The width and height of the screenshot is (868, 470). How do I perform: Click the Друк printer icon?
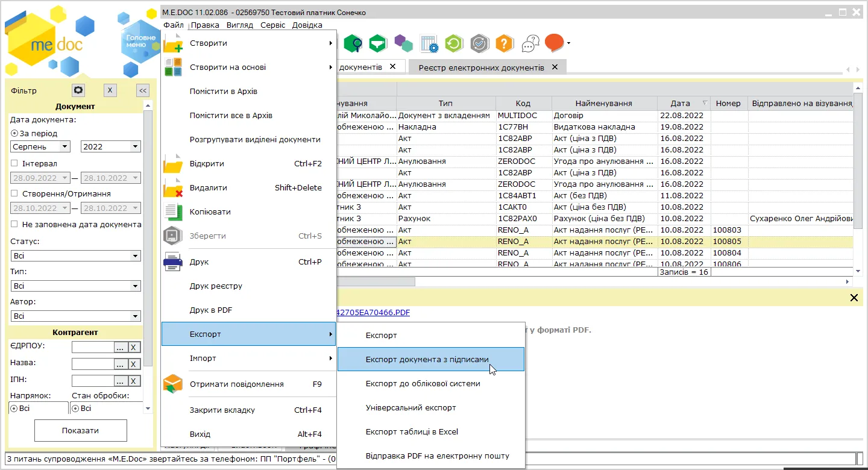click(173, 262)
